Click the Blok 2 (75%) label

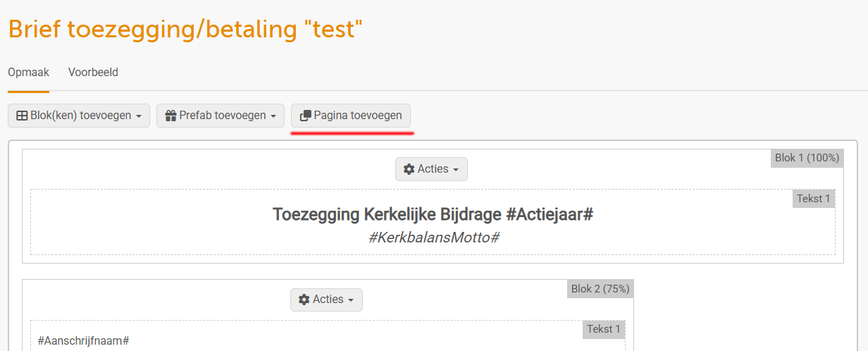600,288
